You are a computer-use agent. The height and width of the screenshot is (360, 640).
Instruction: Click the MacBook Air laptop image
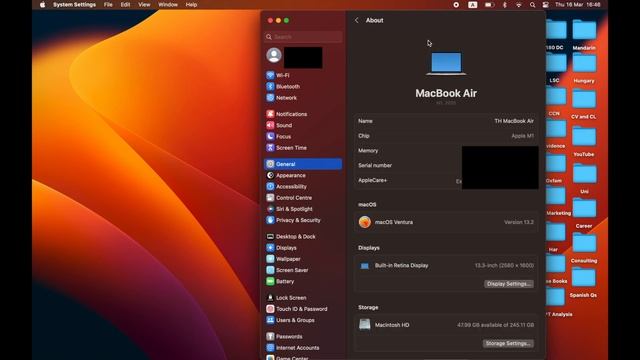[446, 63]
